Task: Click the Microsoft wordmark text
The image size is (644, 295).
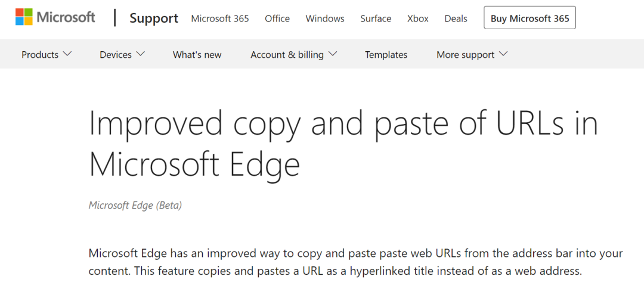Action: click(x=66, y=17)
